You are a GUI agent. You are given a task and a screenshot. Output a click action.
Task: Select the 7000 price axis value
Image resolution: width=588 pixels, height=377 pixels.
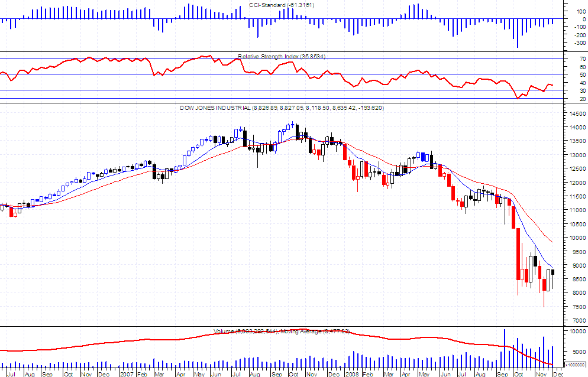click(x=580, y=321)
